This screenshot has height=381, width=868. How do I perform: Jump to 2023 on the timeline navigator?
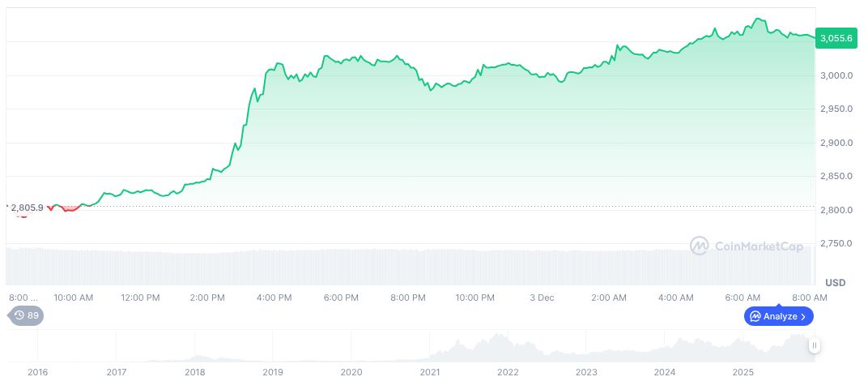[586, 372]
